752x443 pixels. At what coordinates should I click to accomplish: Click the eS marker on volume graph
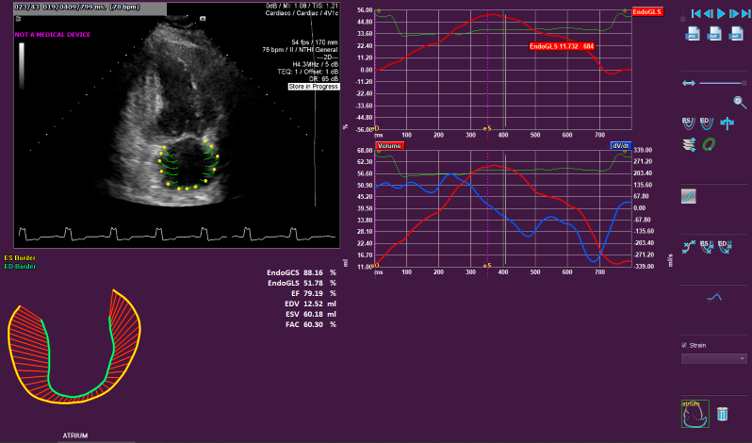pos(487,266)
